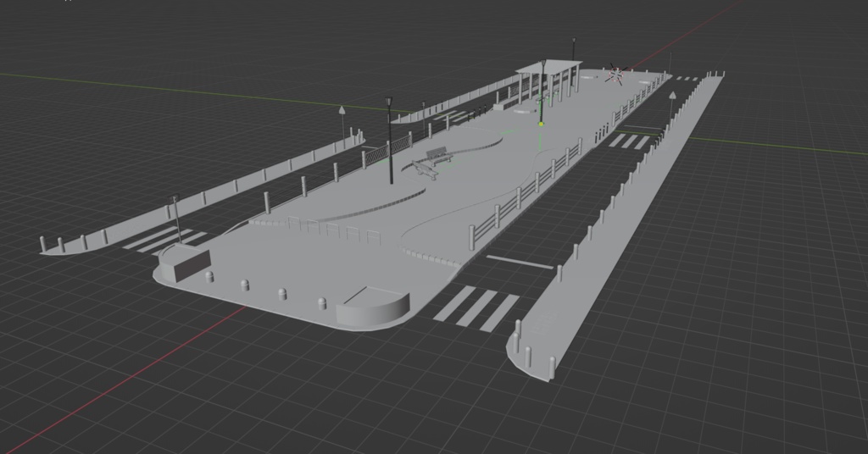Click the tall black street lamp in the plaza
868x454 pixels.
coord(390,141)
